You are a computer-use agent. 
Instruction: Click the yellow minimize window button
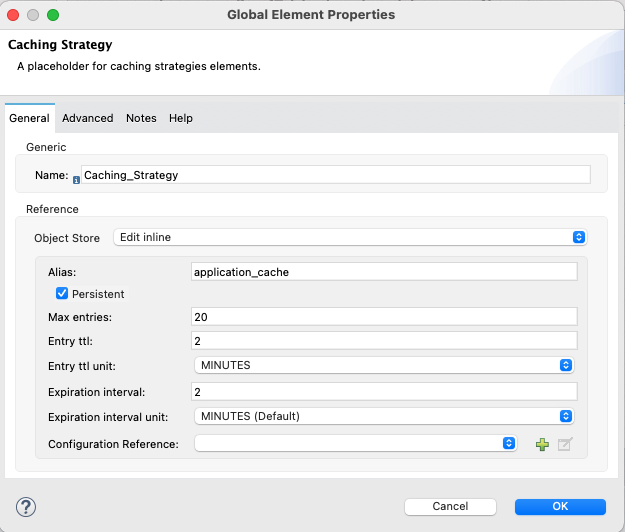coord(33,15)
